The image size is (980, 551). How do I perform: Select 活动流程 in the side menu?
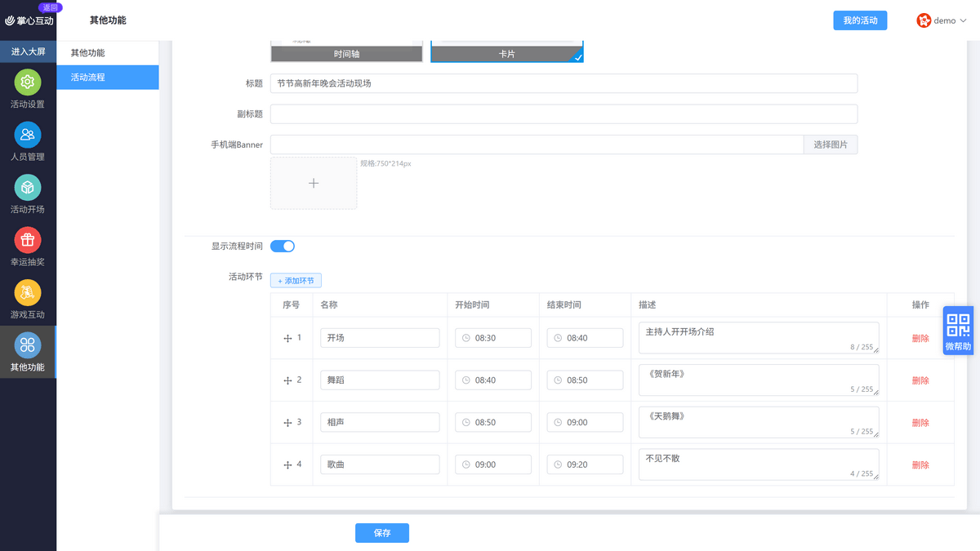coord(108,78)
